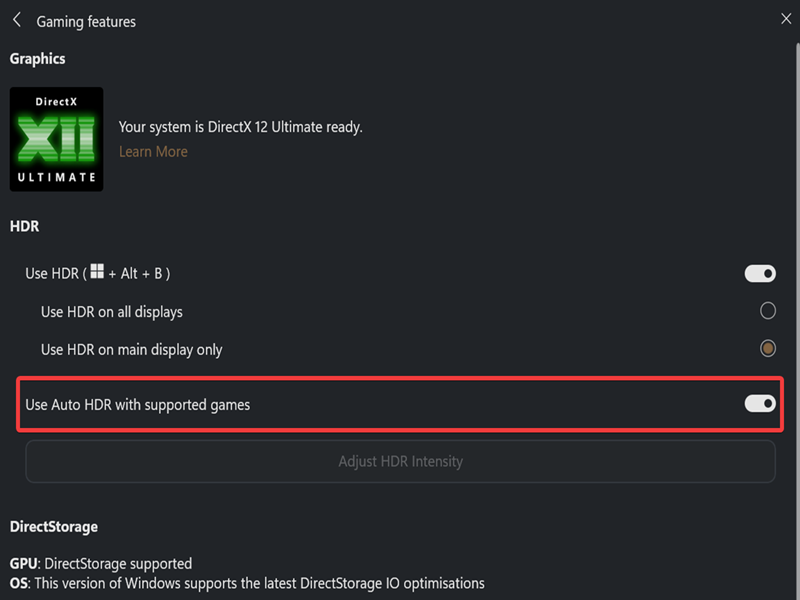Viewport: 800px width, 600px height.
Task: Click the Graphics section heading
Action: [x=38, y=59]
